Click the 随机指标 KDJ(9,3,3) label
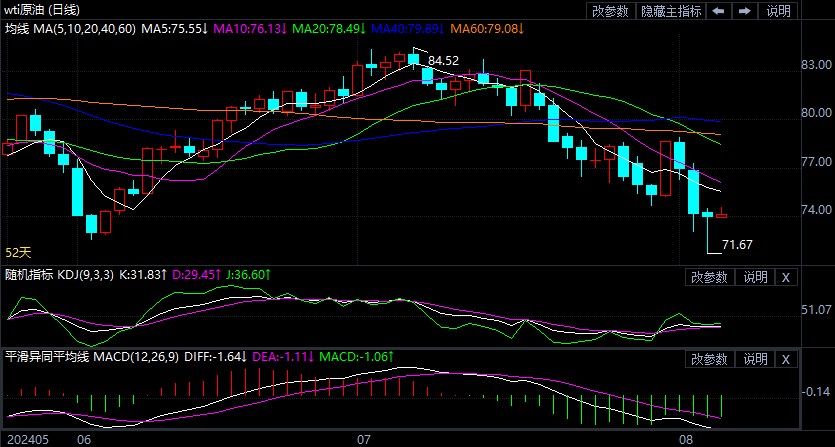 pos(59,275)
